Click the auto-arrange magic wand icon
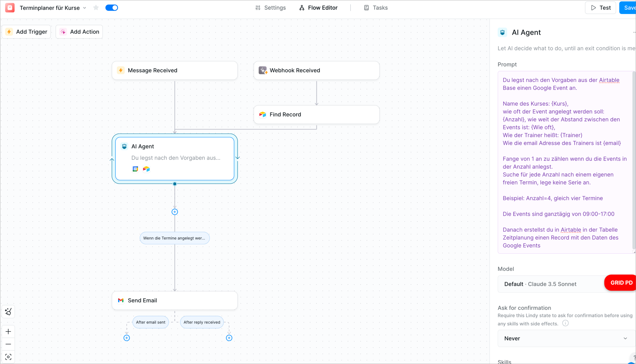The width and height of the screenshot is (636, 364). point(8,312)
